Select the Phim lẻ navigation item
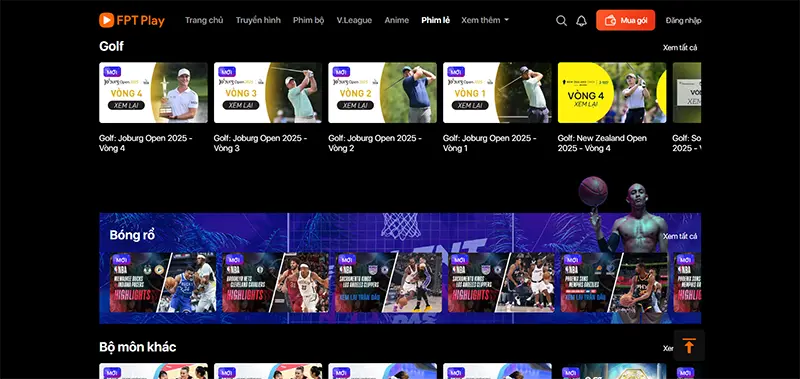Screen dimensions: 800x379 click(435, 20)
